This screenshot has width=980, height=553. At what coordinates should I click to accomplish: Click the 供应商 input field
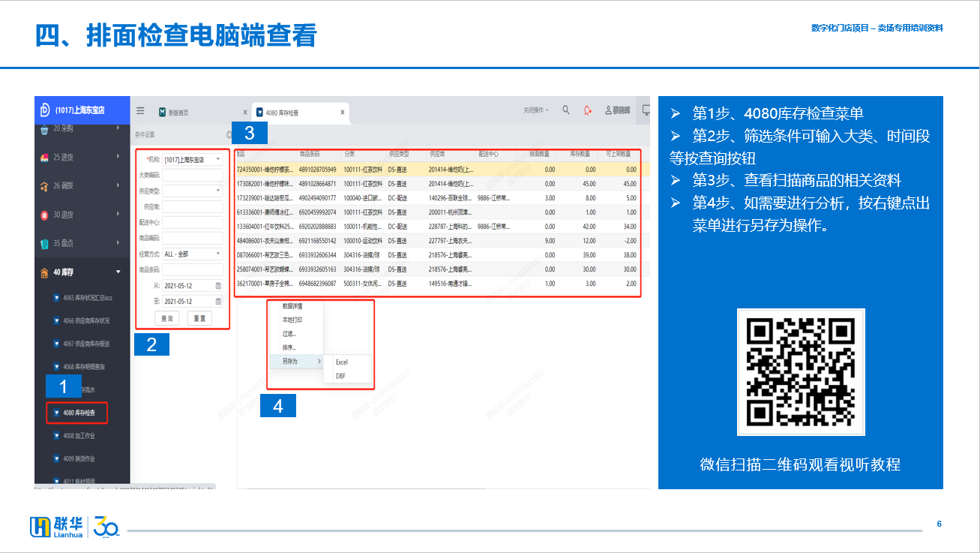click(193, 206)
